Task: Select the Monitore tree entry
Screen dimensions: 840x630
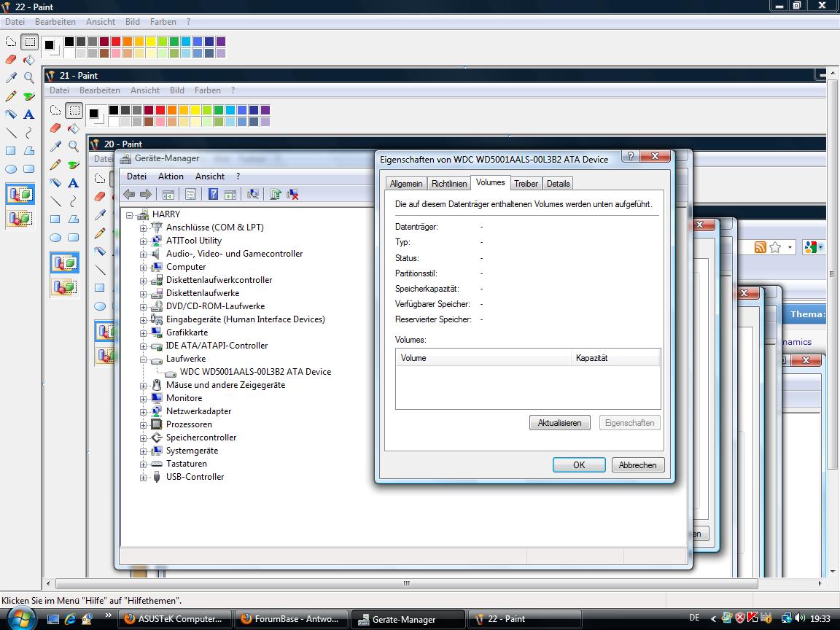Action: (184, 398)
